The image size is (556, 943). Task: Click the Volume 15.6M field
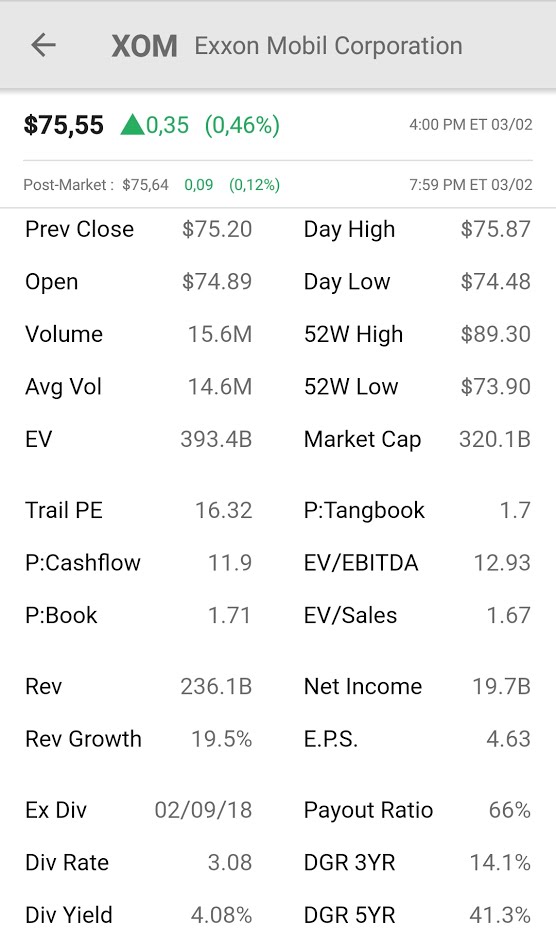pyautogui.click(x=138, y=334)
